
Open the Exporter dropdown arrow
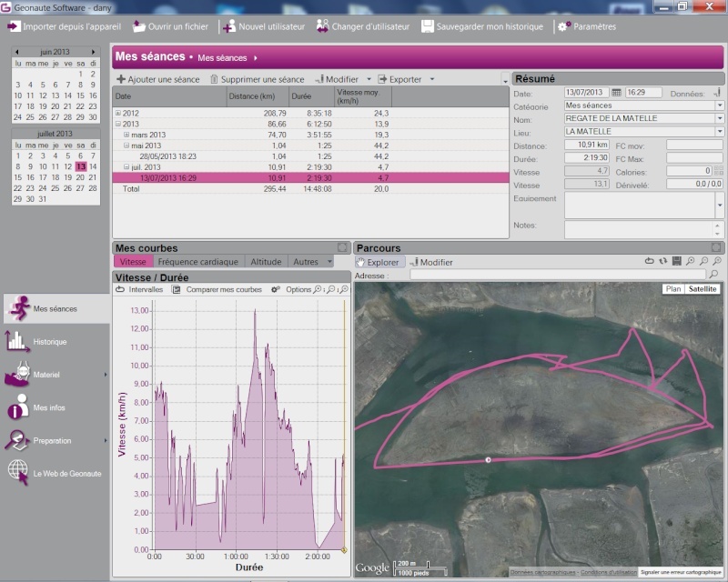tap(432, 79)
